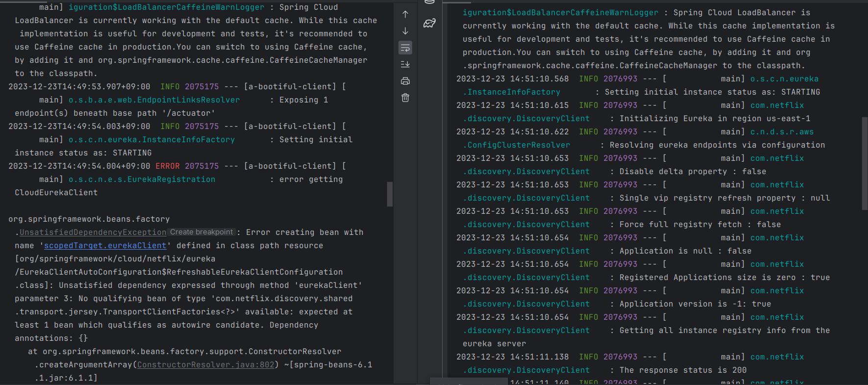Click the up-arrow console navigation icon
Viewport: 868px width, 385px height.
click(x=405, y=14)
